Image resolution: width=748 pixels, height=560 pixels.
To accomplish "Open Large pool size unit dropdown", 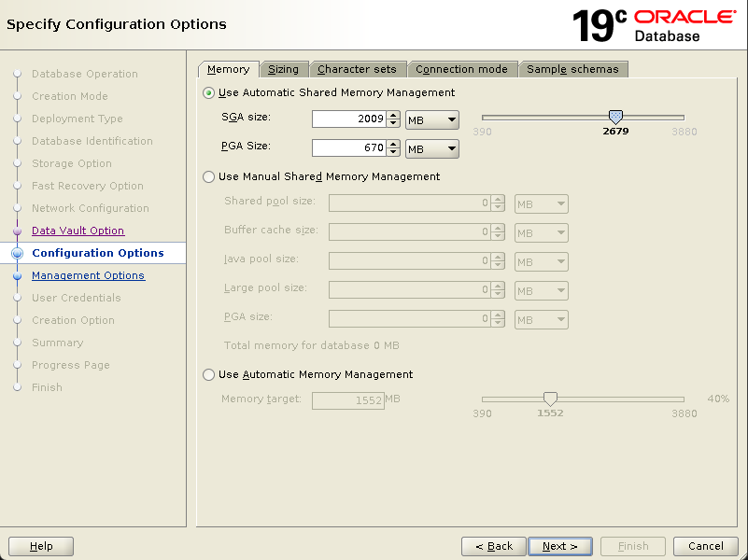I will click(x=542, y=290).
